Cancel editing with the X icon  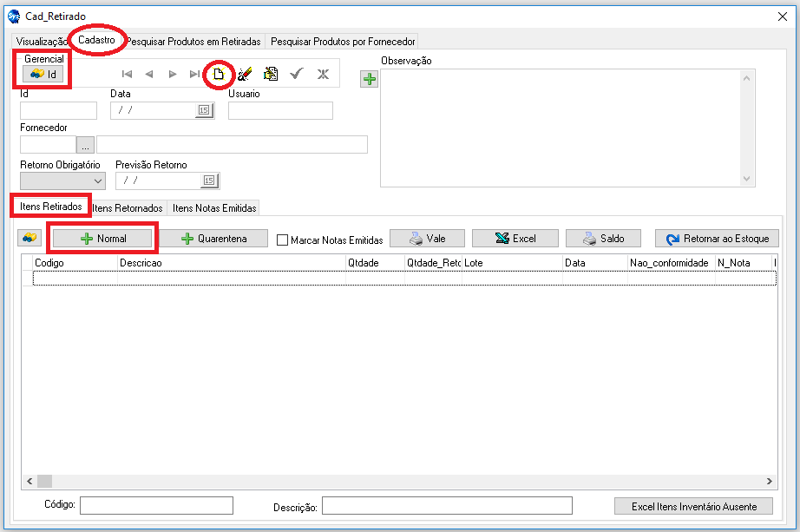pyautogui.click(x=323, y=74)
